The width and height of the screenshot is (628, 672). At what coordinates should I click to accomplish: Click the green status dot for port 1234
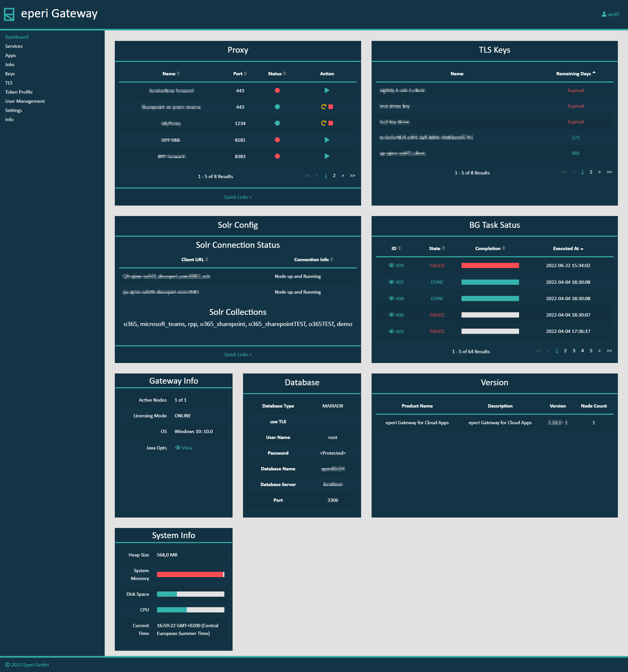pos(277,123)
